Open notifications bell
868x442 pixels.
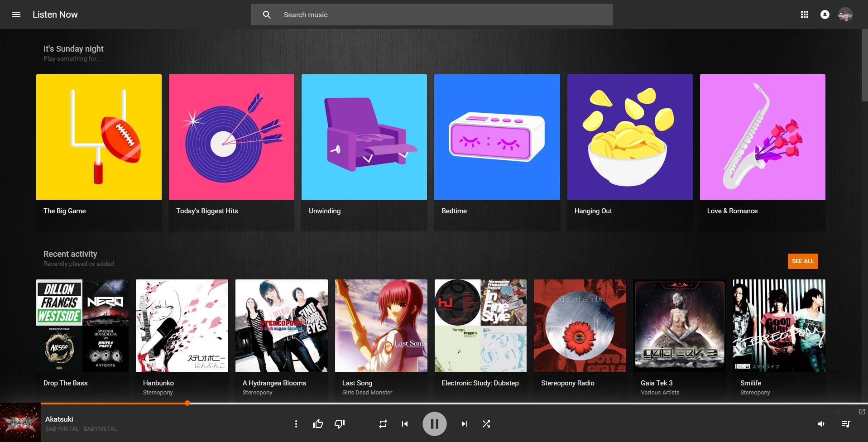825,14
